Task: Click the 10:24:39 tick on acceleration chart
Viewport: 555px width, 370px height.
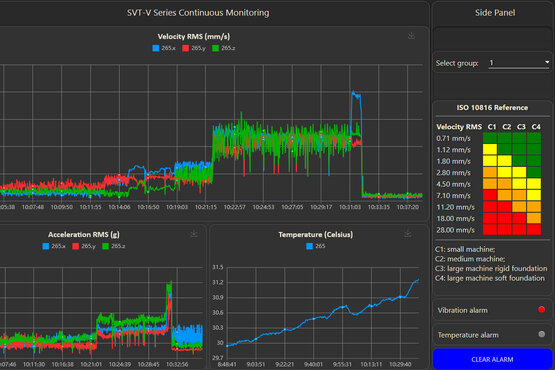Action: tap(120, 364)
